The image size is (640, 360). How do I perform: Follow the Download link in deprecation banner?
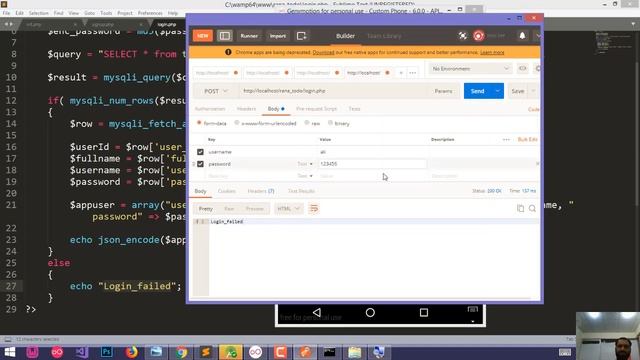323,52
